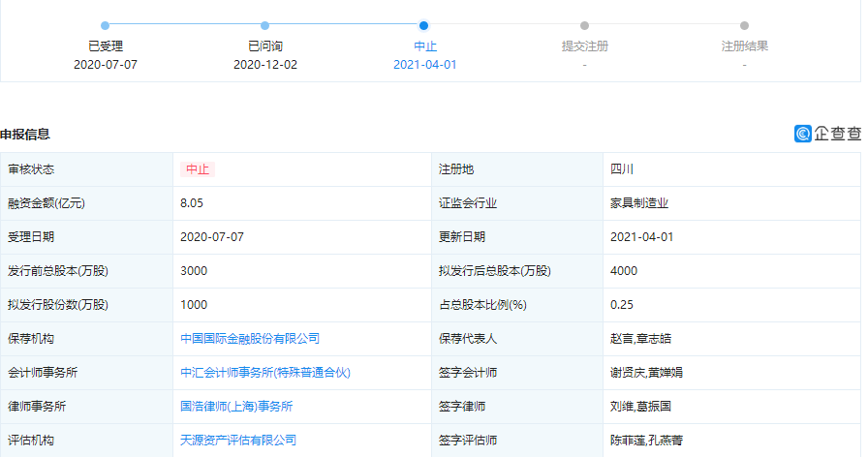
Task: Open 中国国际金融股份有限公司 sponsor link
Action: [250, 339]
